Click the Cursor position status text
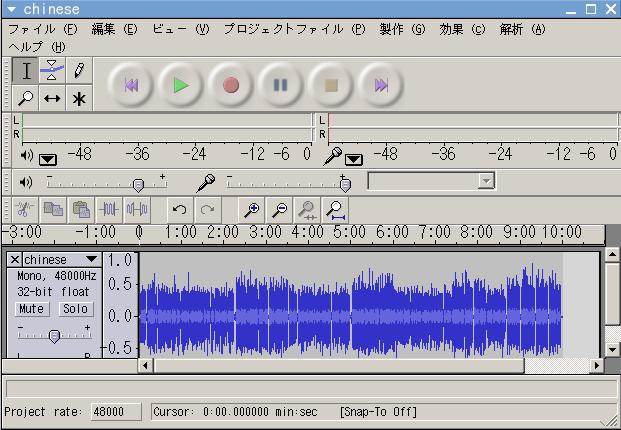Viewport: 621px width, 430px height. point(235,412)
